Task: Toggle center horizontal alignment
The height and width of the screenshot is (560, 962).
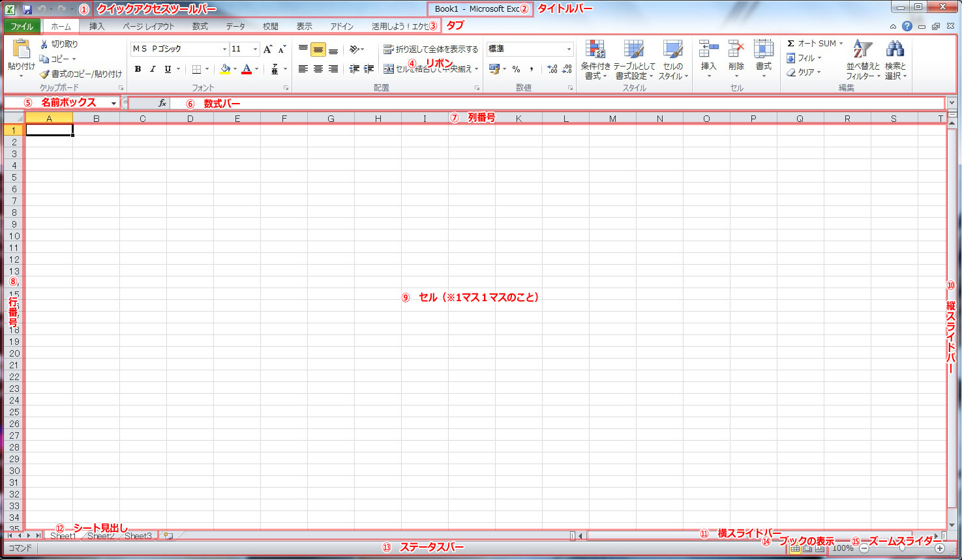Action: click(318, 68)
